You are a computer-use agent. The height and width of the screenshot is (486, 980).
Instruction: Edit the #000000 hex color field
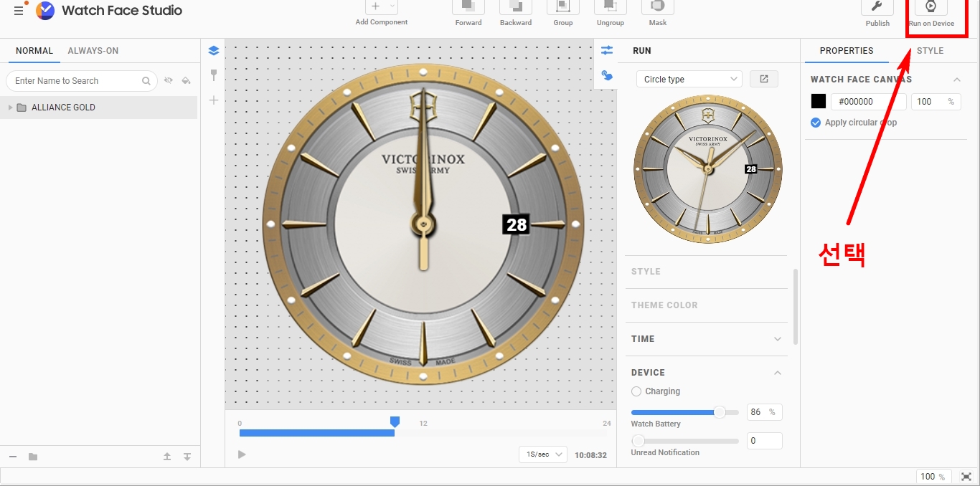(x=869, y=102)
